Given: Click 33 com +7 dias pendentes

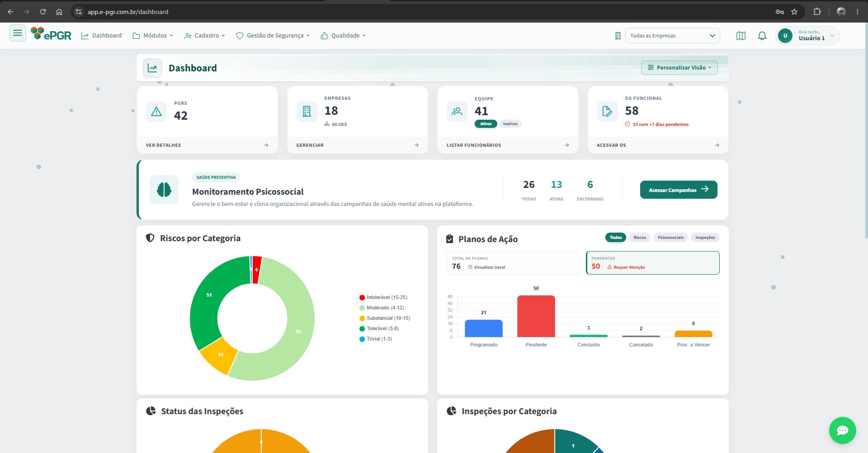Looking at the screenshot, I should (x=657, y=125).
